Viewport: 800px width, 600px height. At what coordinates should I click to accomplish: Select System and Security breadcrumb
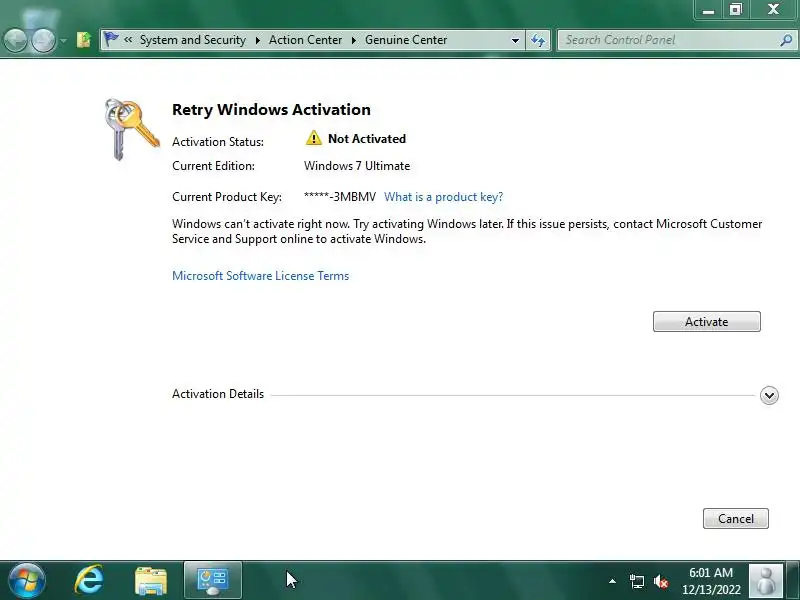192,40
